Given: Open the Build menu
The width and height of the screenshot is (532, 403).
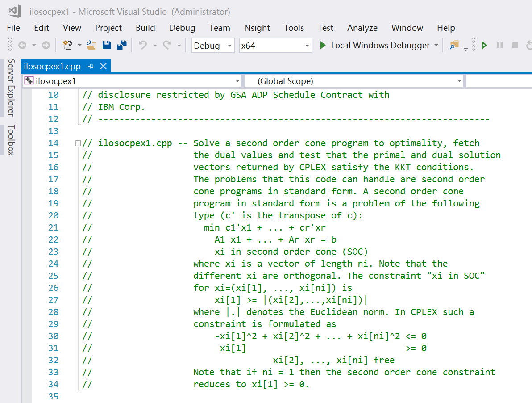Looking at the screenshot, I should [145, 28].
